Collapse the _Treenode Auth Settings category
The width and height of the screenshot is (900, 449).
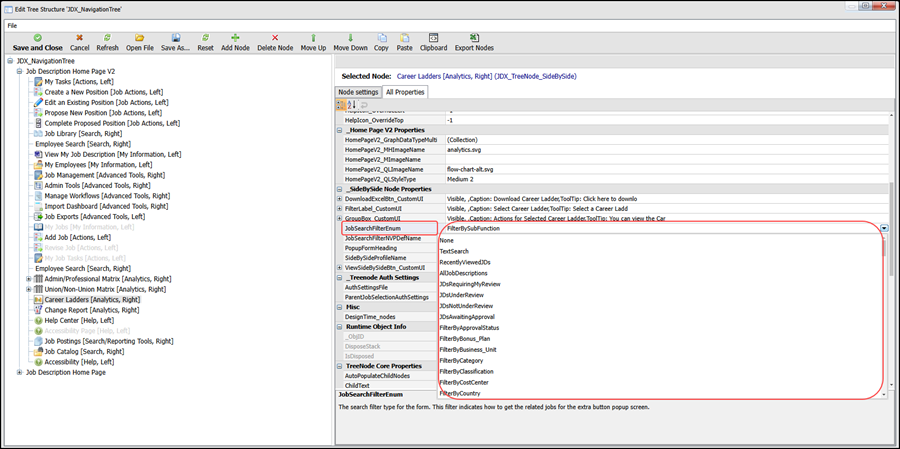[339, 277]
